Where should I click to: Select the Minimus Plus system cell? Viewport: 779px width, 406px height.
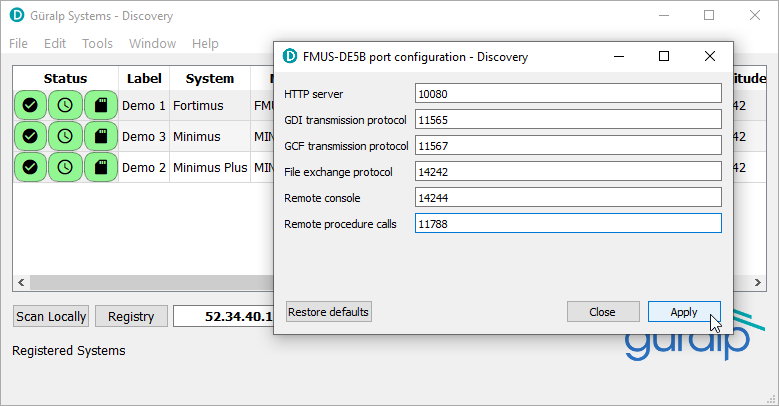(210, 167)
